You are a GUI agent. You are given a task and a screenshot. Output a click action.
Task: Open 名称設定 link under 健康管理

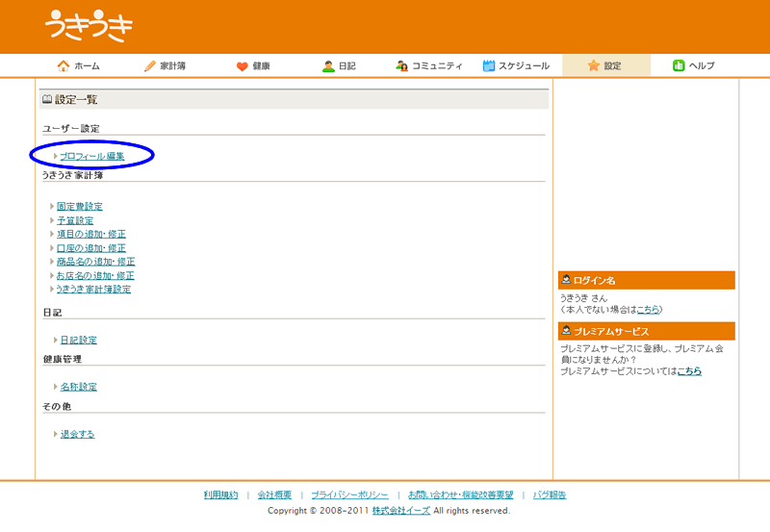pyautogui.click(x=79, y=387)
